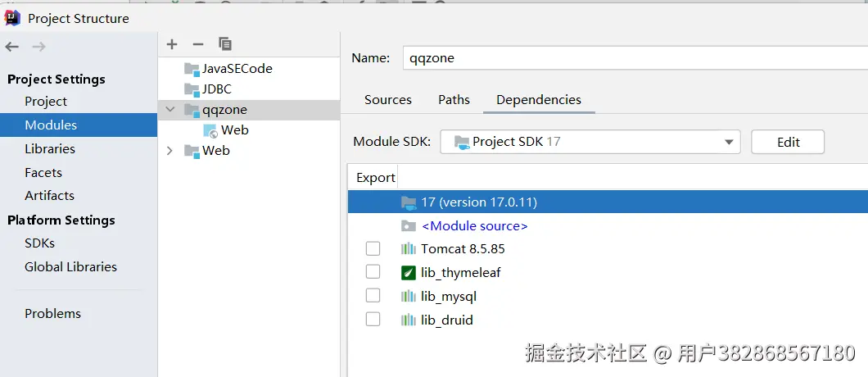Switch to the Sources tab
The width and height of the screenshot is (868, 377).
387,100
